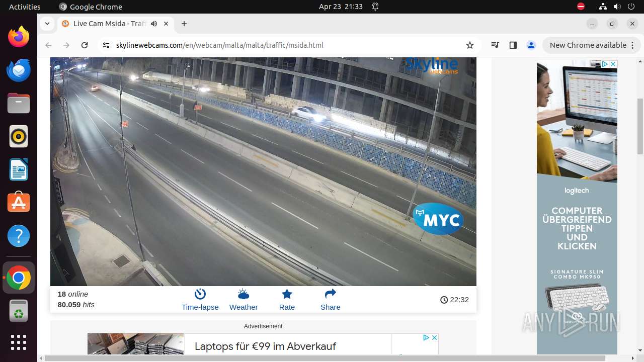Open the network status icon in system tray

[x=603, y=7]
